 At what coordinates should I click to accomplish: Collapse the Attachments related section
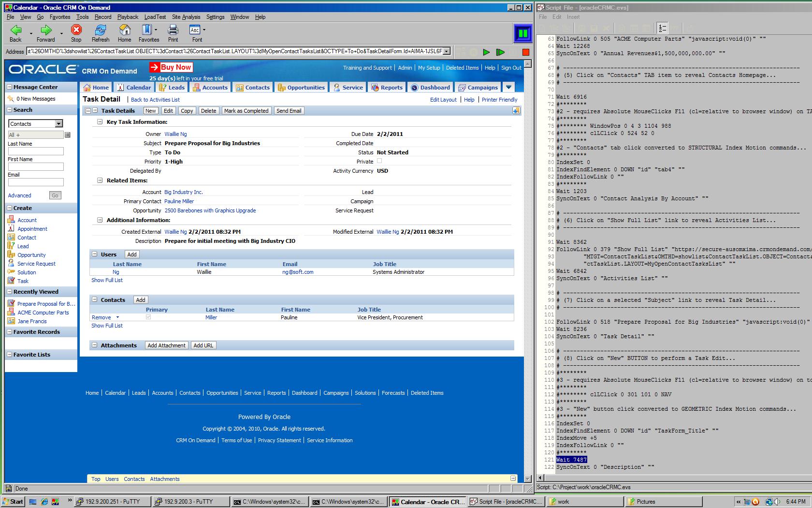[x=95, y=345]
